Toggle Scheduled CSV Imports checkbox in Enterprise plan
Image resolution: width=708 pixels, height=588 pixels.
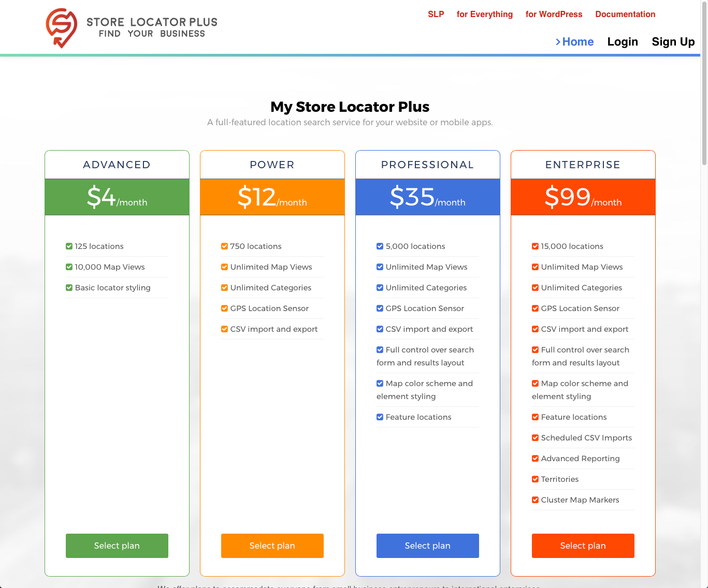[x=535, y=437]
